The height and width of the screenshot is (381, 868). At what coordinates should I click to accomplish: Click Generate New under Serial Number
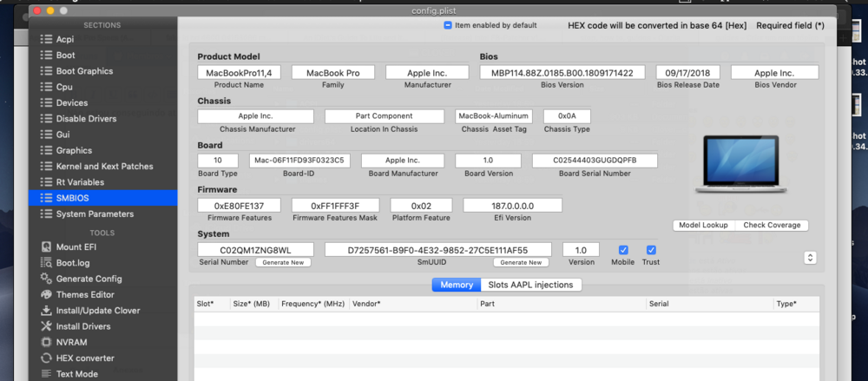point(283,262)
